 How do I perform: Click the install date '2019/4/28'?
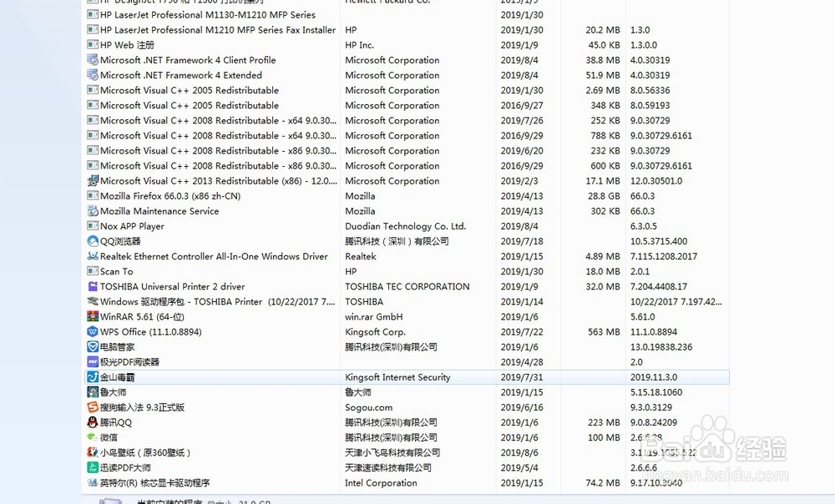click(x=522, y=362)
